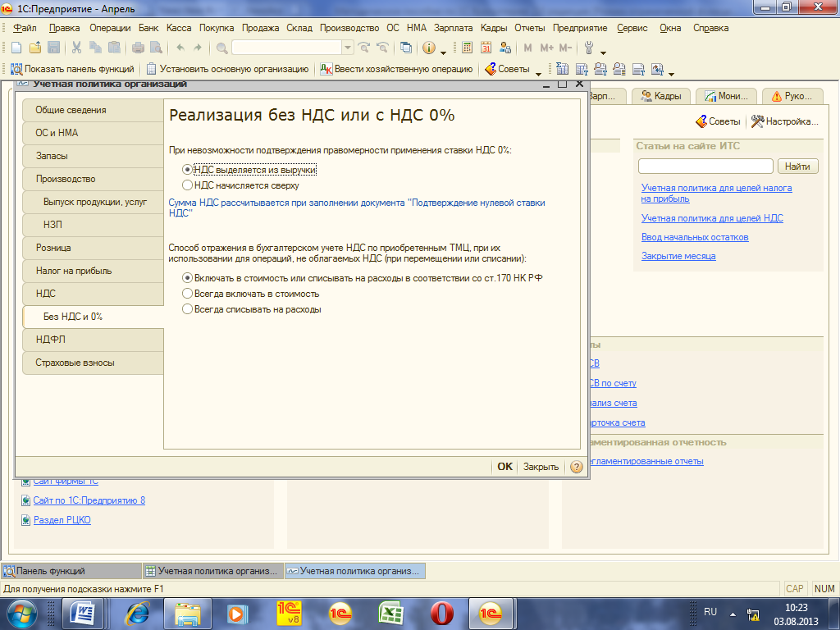Open the Кадры tab in function panel

coord(661,96)
